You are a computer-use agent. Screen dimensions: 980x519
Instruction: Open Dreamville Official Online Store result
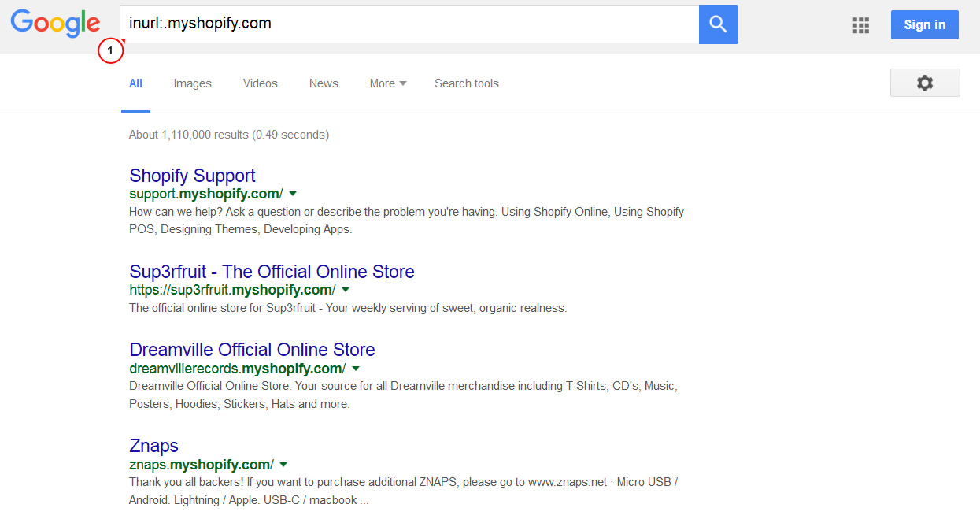252,350
